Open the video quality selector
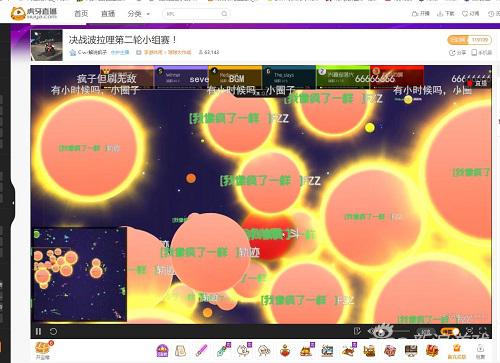Screen dimensions: 500x363 pos(426,332)
